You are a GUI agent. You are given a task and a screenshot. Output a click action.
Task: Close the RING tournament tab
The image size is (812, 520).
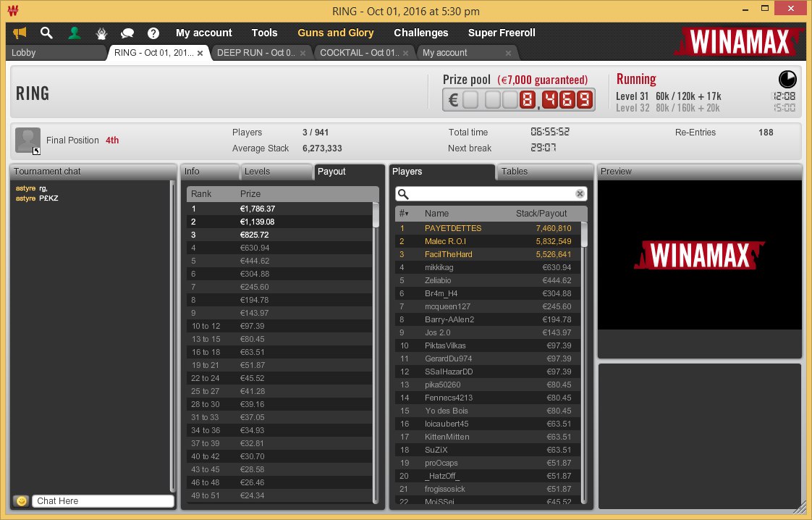coord(200,53)
